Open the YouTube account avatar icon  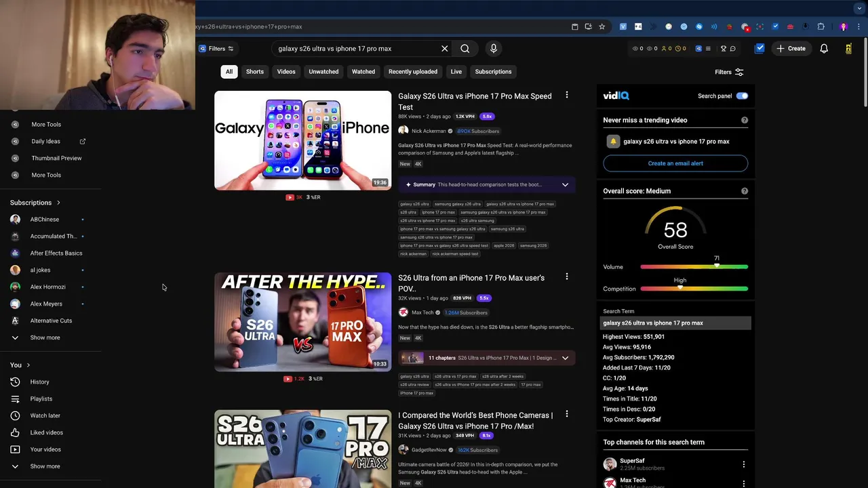[848, 49]
